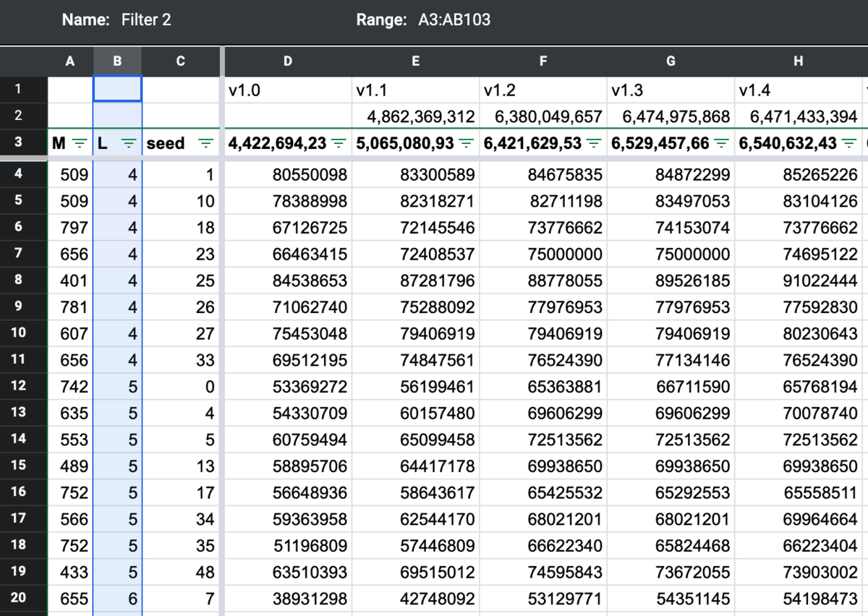Screen dimensions: 868x616
Task: Select column E header
Action: [415, 61]
